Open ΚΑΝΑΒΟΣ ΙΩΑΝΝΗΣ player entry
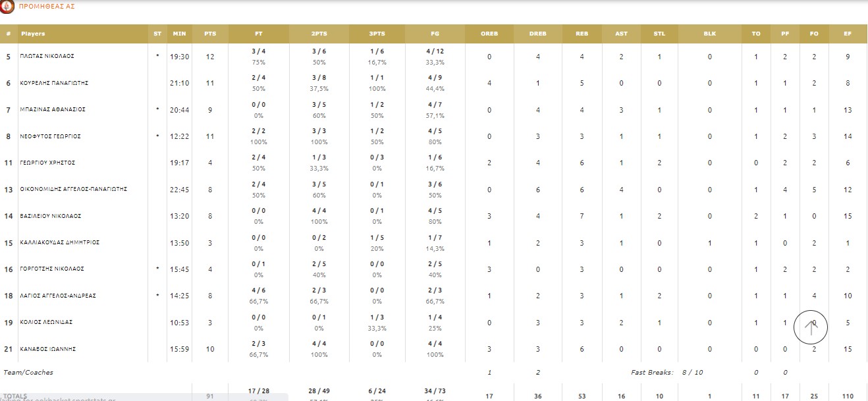868x401 pixels. pos(47,349)
